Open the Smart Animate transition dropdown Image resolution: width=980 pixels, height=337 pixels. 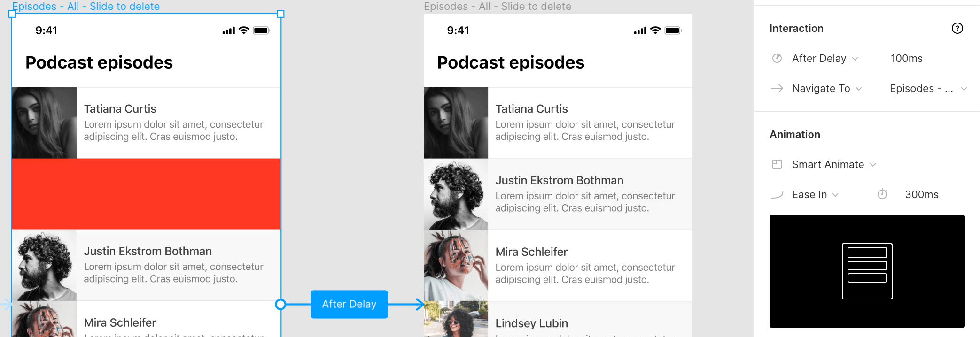tap(834, 164)
